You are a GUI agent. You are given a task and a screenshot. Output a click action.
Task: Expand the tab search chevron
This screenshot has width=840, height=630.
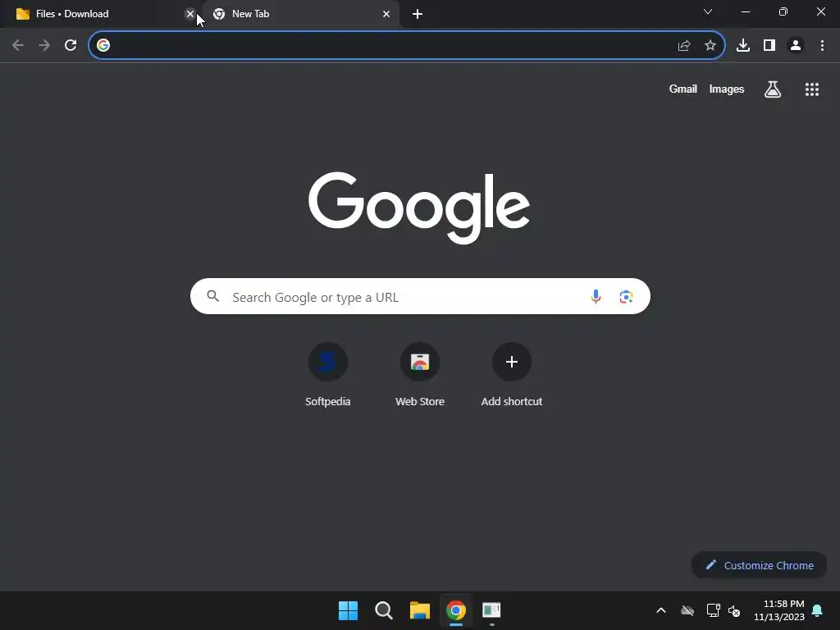(x=708, y=11)
